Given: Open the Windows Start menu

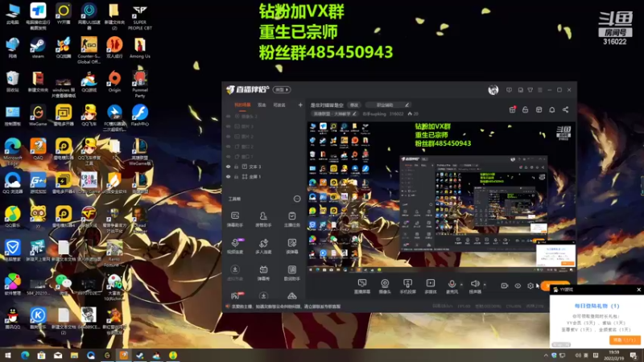Looking at the screenshot, I should [8, 356].
